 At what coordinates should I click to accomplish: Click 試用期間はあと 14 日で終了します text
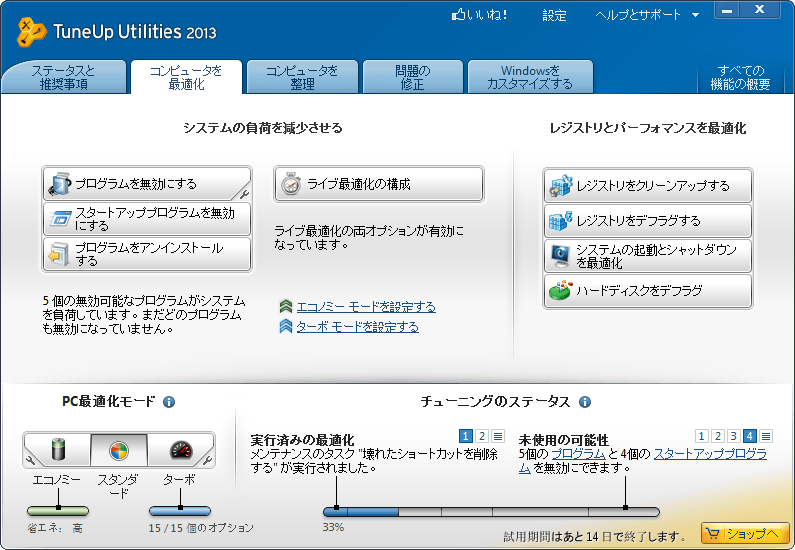click(595, 536)
